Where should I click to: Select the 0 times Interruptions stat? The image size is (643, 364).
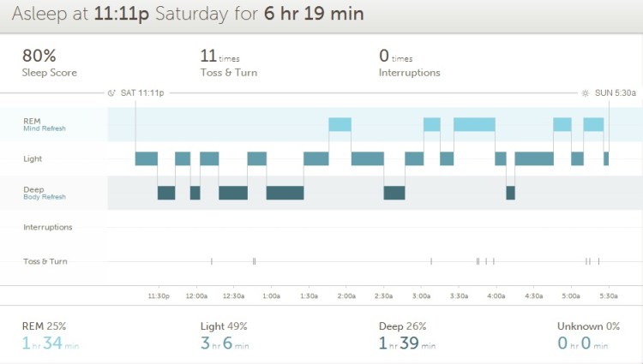click(384, 57)
